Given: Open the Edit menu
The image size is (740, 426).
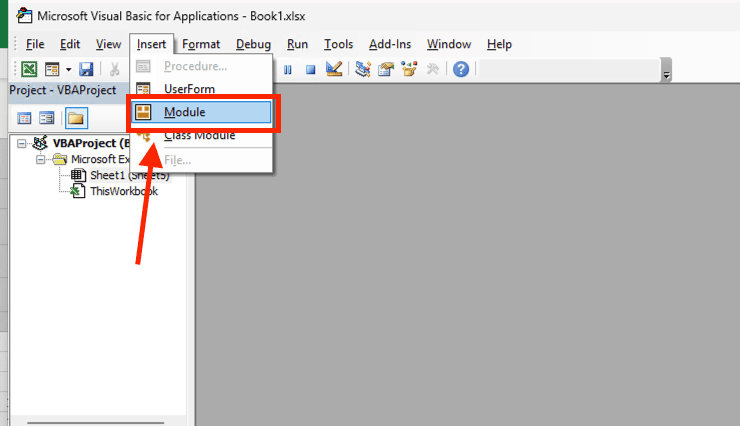Looking at the screenshot, I should click(70, 44).
